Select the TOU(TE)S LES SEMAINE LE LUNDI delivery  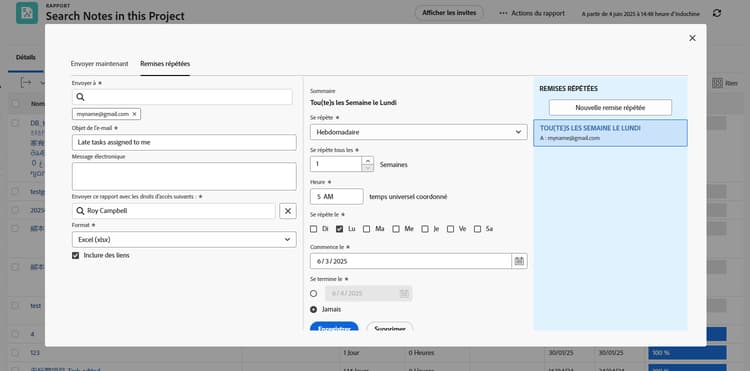pos(610,133)
